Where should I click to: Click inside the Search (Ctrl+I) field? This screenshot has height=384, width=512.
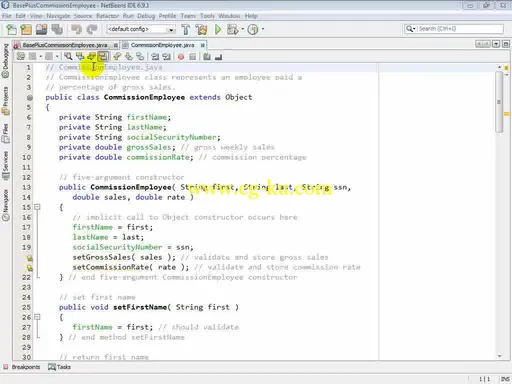coord(460,29)
